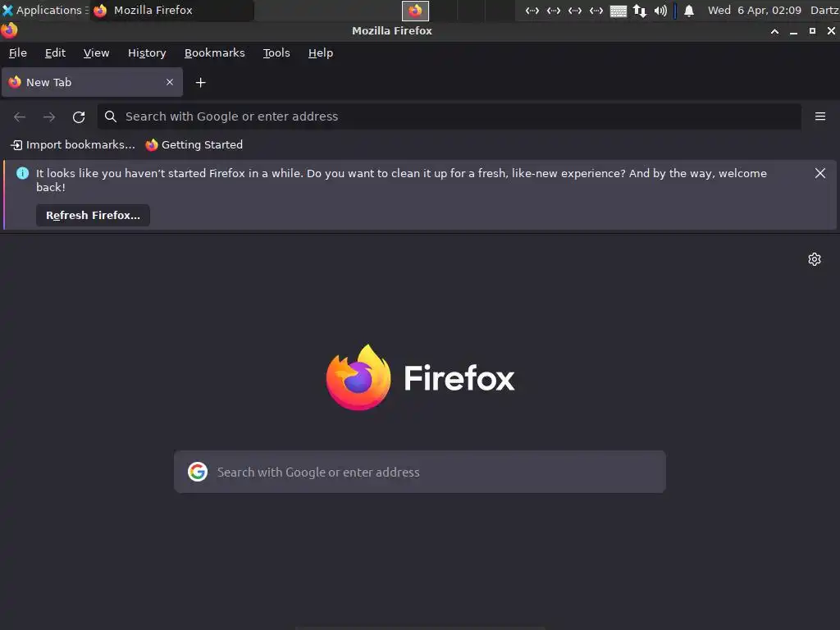Open the volume control in system panel
The width and height of the screenshot is (840, 630).
pyautogui.click(x=660, y=10)
